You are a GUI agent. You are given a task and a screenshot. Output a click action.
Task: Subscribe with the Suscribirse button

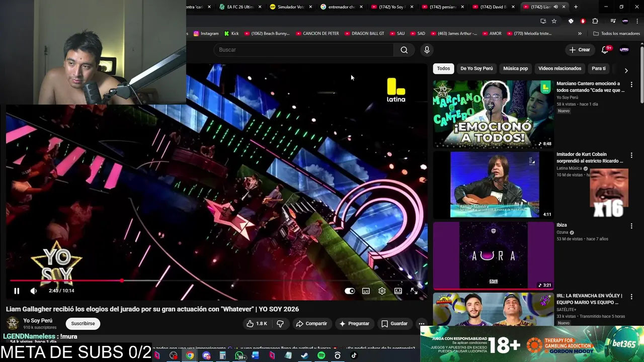click(x=83, y=323)
